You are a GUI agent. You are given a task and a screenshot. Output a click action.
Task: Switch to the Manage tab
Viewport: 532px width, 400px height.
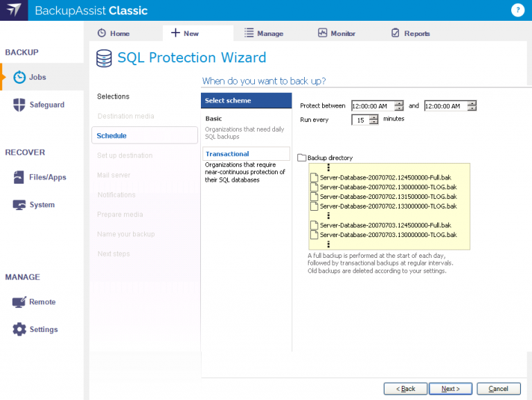(264, 33)
